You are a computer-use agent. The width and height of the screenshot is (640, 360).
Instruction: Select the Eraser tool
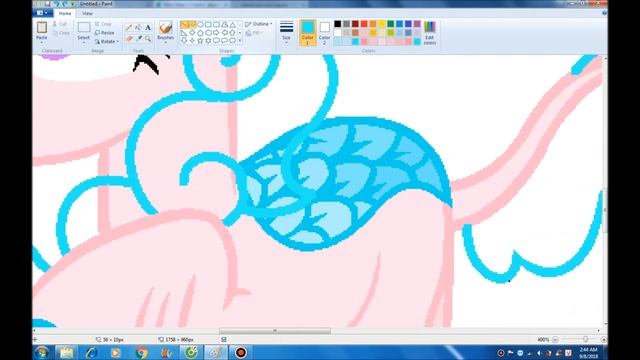tap(129, 38)
